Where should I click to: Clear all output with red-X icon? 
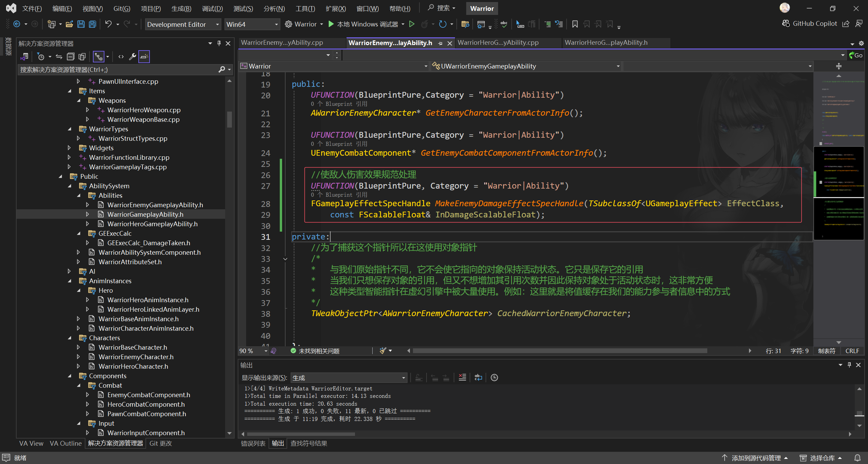pos(462,378)
